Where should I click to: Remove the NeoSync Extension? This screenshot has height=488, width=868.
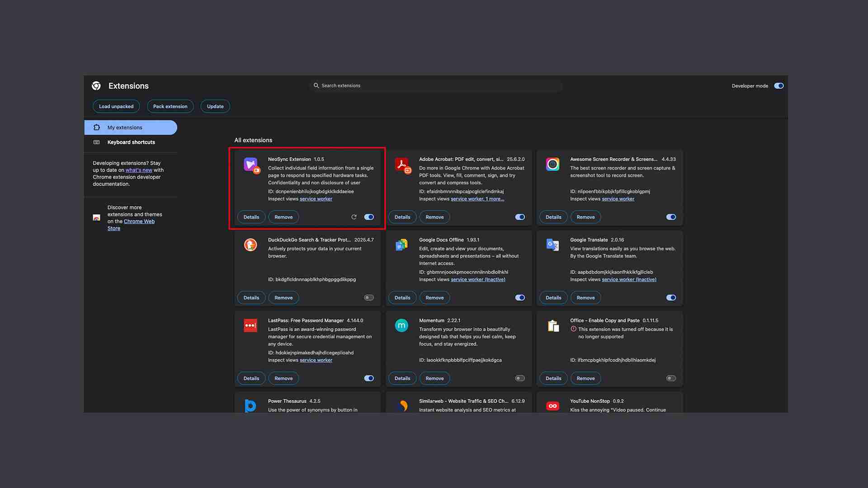pos(283,217)
